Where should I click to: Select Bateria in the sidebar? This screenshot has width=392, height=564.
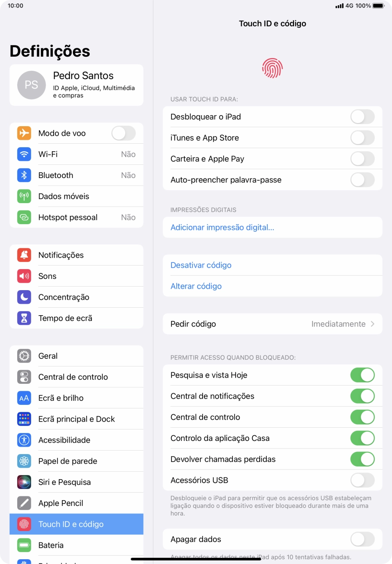[76, 545]
